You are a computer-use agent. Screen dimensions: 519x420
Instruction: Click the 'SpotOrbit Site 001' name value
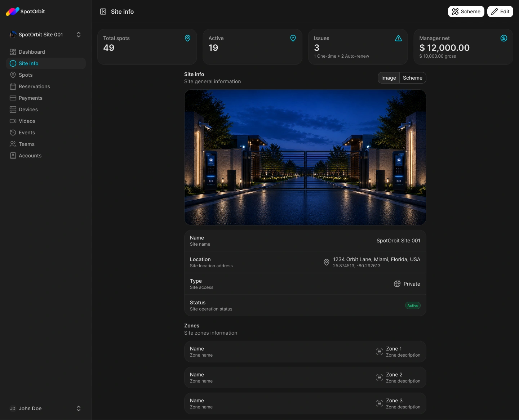click(x=398, y=241)
